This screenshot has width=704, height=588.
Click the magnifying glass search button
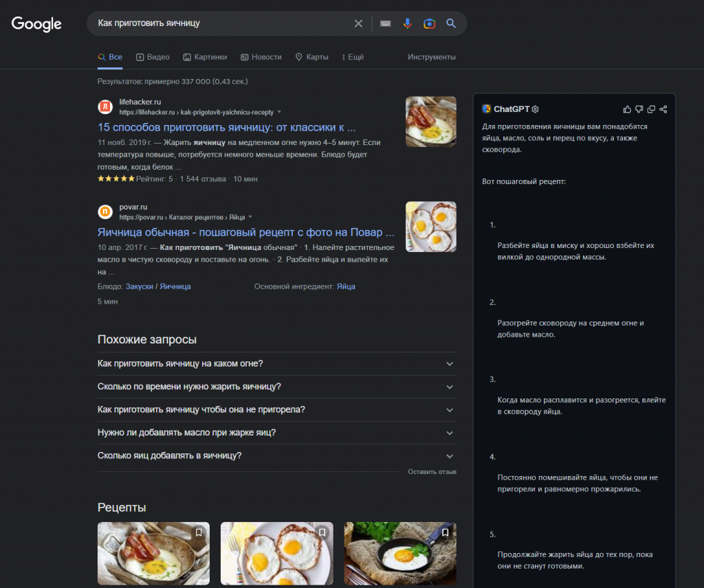[451, 23]
